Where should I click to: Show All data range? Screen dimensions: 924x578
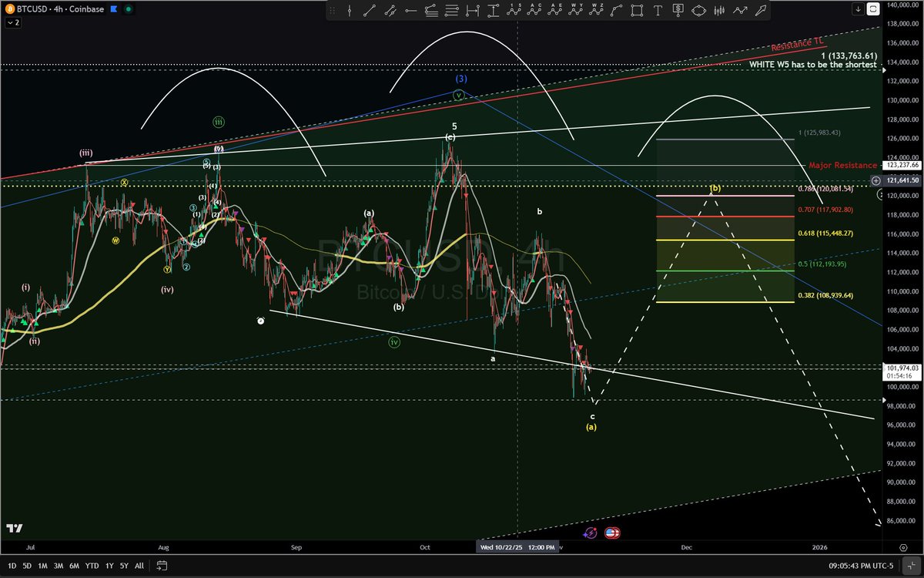tap(139, 566)
